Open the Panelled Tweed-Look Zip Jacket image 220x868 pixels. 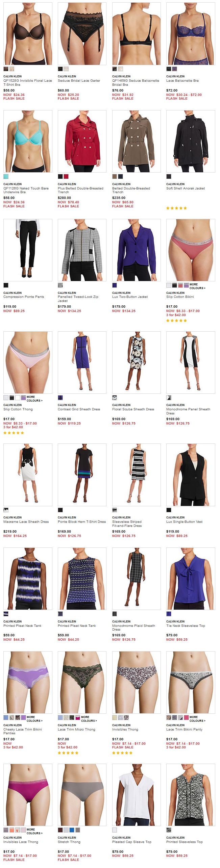coord(82,250)
